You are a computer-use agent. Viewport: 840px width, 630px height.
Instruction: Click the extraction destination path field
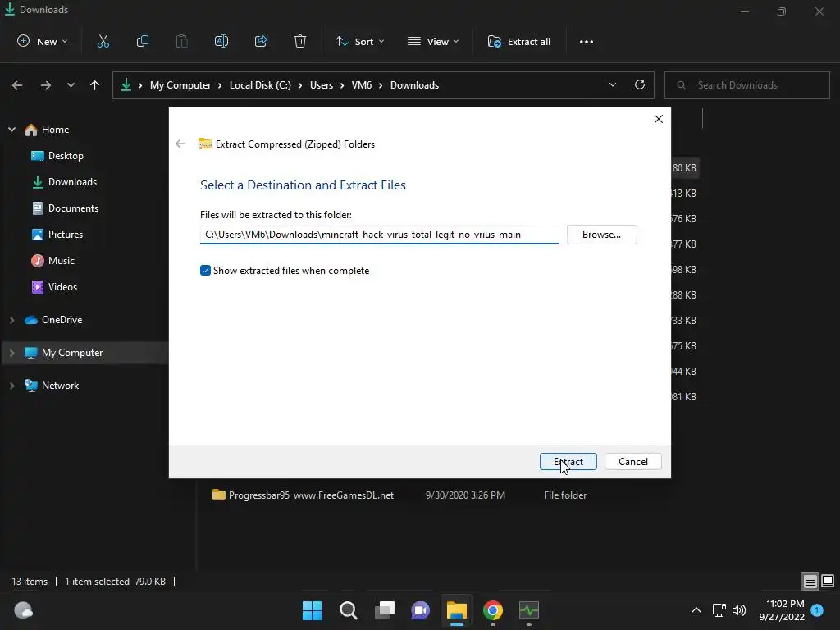[379, 234]
